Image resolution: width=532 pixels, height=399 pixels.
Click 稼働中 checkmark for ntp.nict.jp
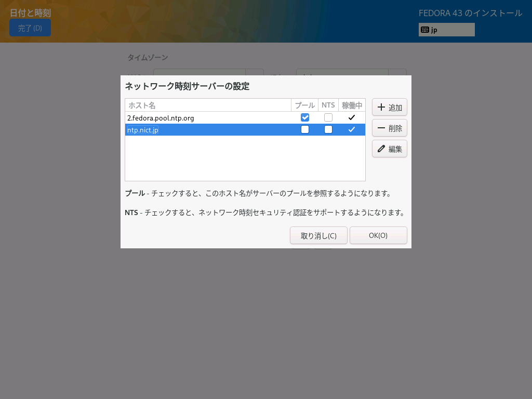coord(352,129)
